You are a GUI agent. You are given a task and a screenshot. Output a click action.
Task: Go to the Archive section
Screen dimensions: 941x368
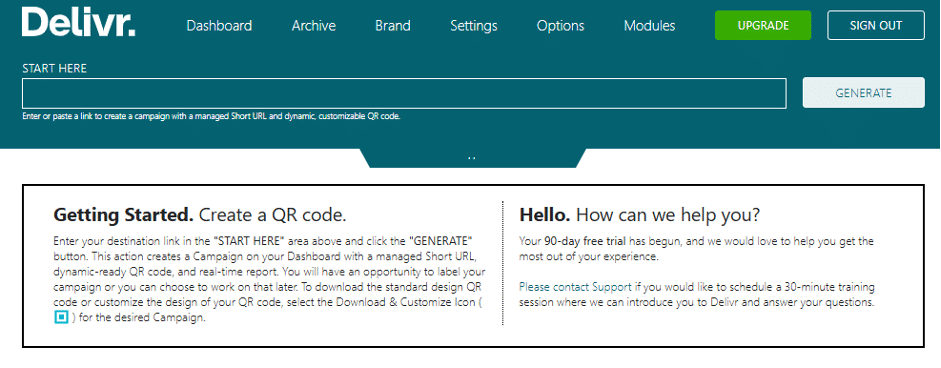point(314,26)
